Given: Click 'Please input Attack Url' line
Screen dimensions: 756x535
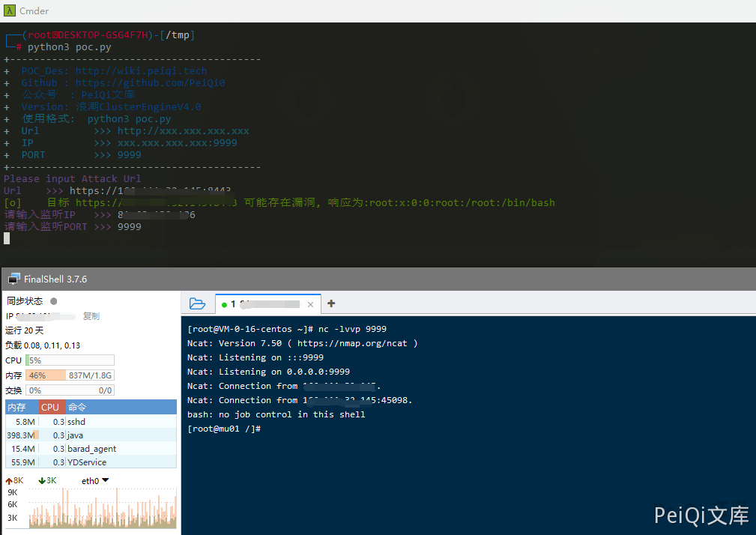Looking at the screenshot, I should [73, 179].
